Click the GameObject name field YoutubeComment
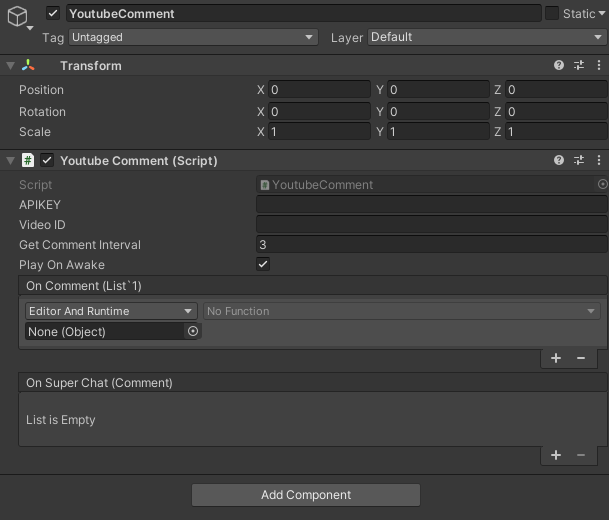This screenshot has width=609, height=520. (x=304, y=14)
